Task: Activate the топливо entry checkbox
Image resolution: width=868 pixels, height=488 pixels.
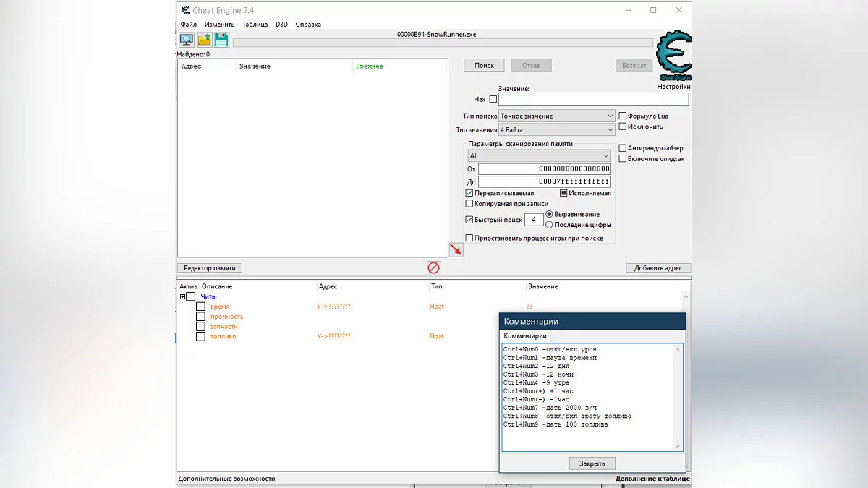Action: tap(200, 337)
